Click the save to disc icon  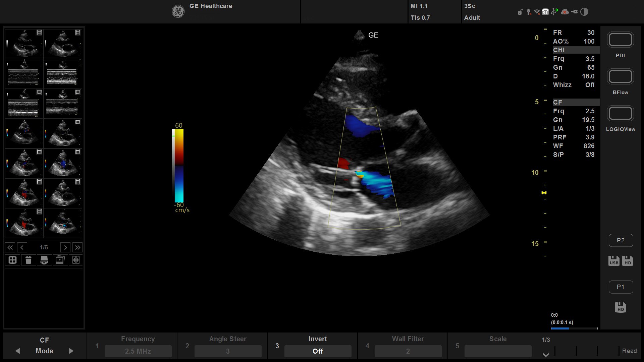click(x=44, y=260)
